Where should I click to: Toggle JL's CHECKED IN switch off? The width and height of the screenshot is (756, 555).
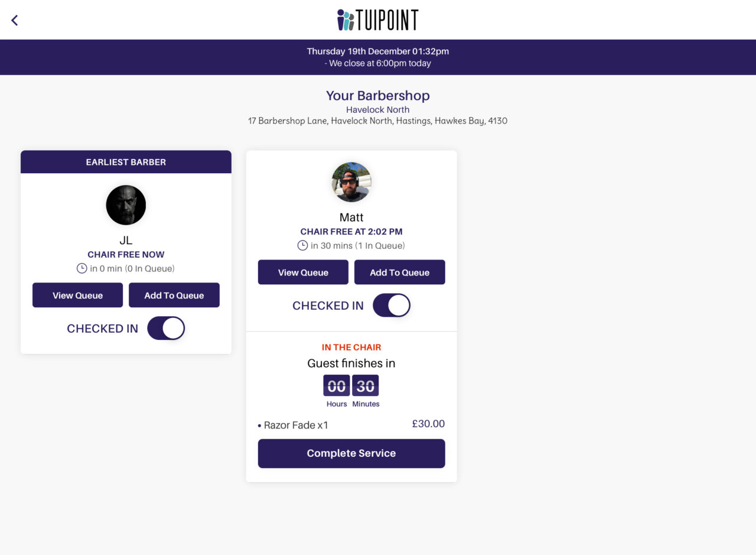(166, 328)
